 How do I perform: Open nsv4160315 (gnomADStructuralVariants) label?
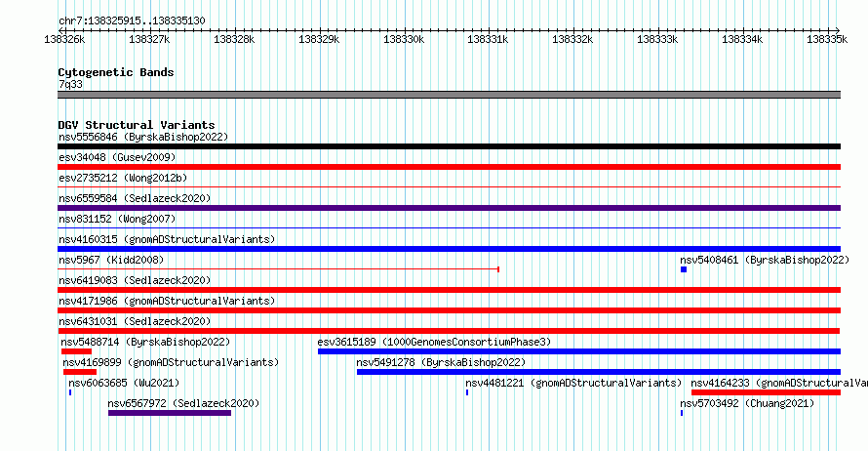pyautogui.click(x=167, y=239)
